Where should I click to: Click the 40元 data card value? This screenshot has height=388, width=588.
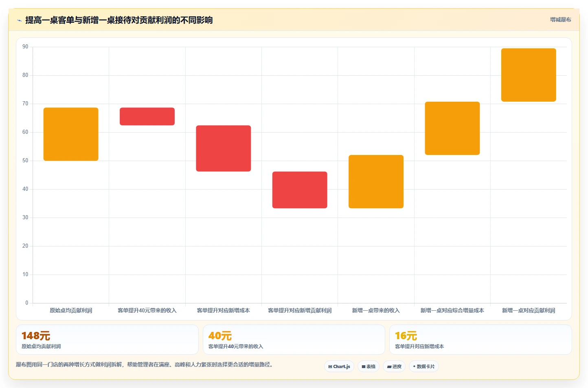220,336
